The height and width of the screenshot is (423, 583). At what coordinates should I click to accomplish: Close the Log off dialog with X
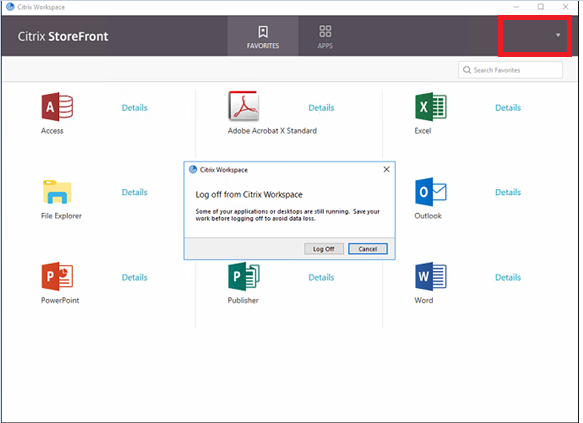(x=386, y=169)
